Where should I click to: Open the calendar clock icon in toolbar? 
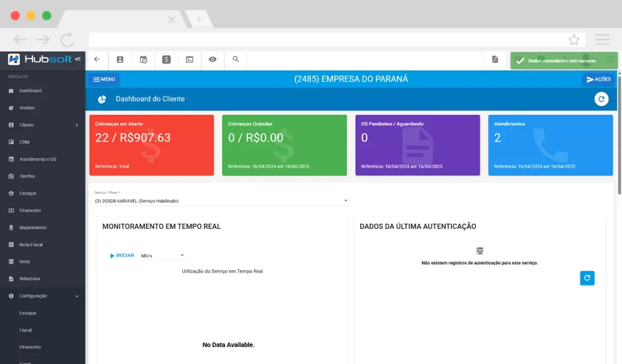(144, 60)
